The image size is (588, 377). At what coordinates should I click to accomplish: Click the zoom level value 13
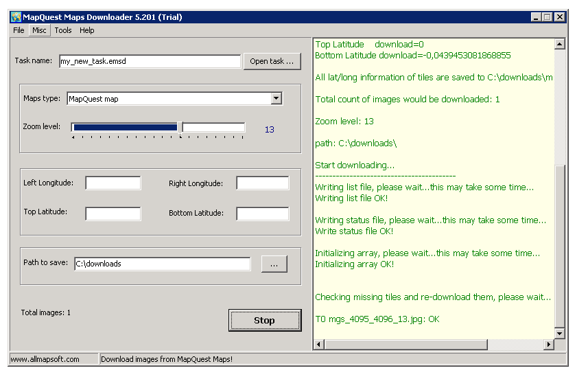coord(269,130)
